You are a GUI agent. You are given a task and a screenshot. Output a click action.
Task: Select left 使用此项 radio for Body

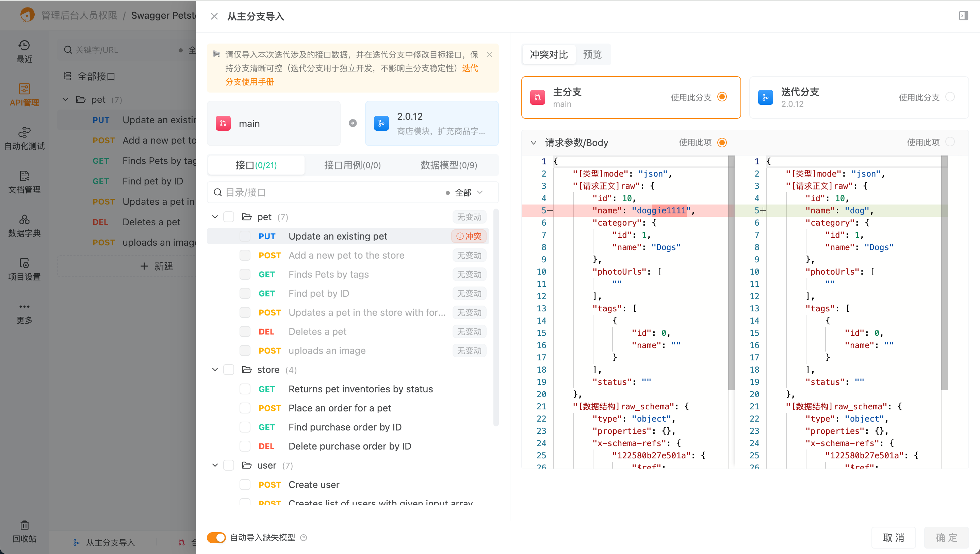pyautogui.click(x=722, y=142)
